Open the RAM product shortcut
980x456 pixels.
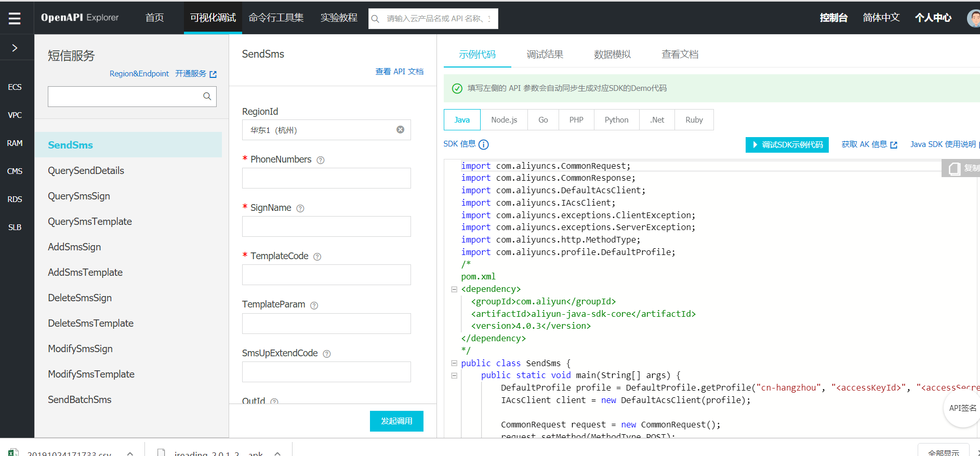click(x=15, y=143)
